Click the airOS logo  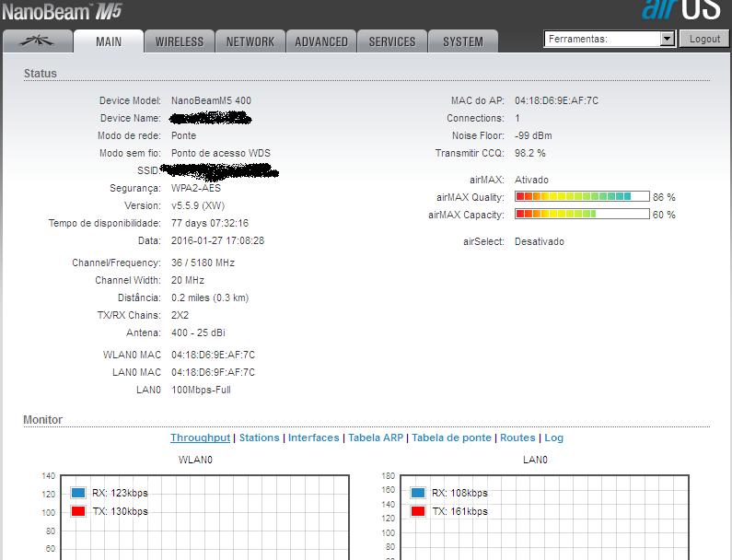pyautogui.click(x=681, y=9)
